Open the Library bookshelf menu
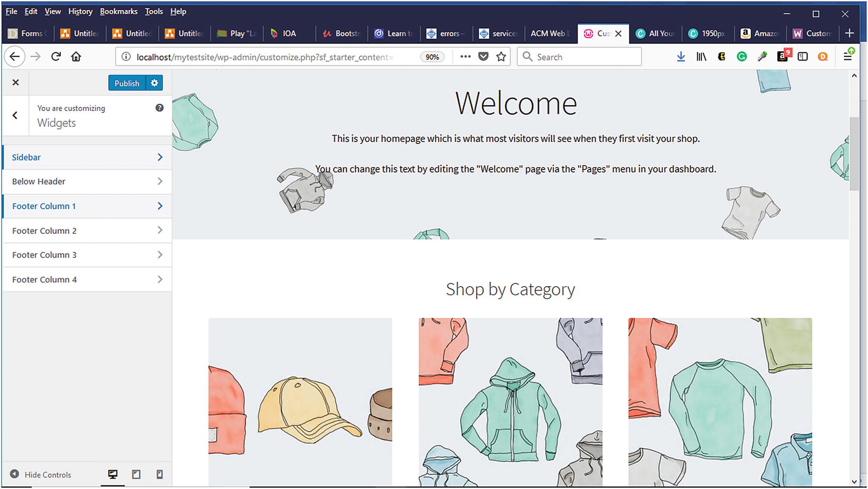Viewport: 868px width, 489px height. [701, 57]
